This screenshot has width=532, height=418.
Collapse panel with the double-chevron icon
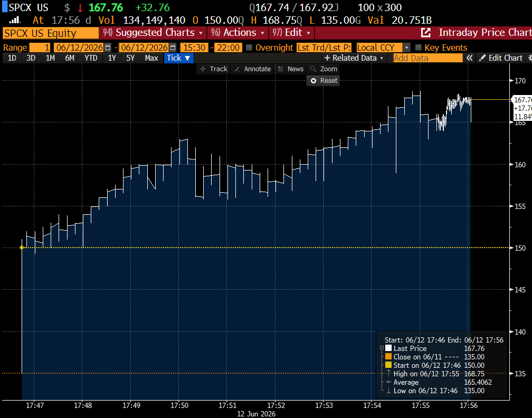coord(469,58)
